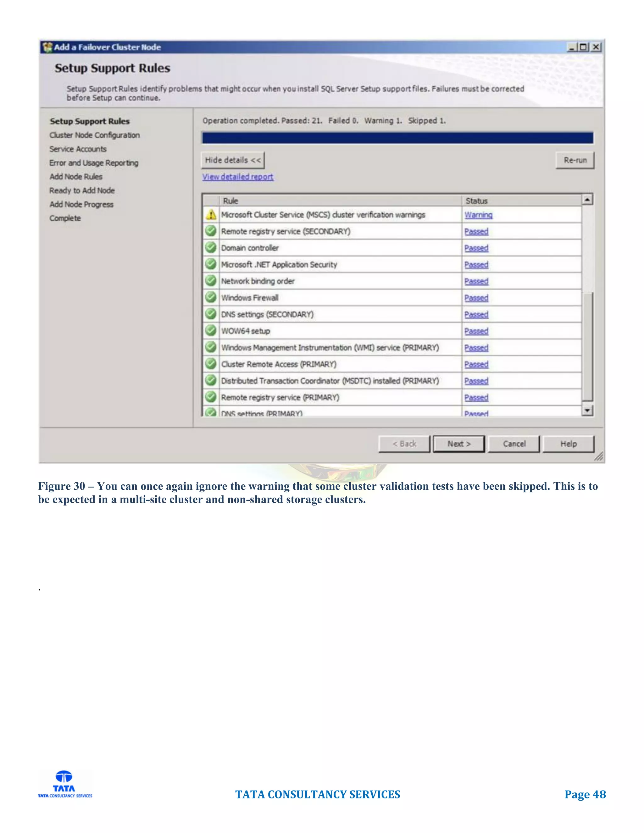The width and height of the screenshot is (644, 833).
Task: Click the Cancel button
Action: 514,444
